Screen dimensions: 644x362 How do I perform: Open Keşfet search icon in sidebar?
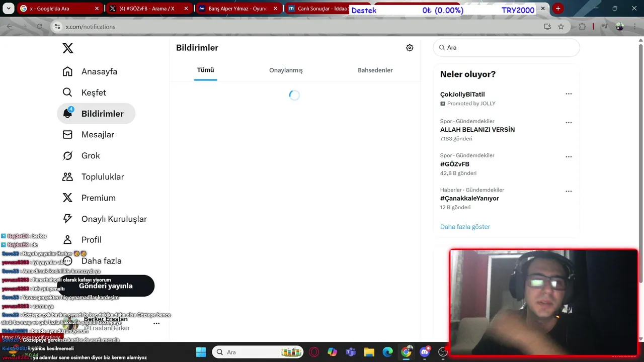coord(67,93)
